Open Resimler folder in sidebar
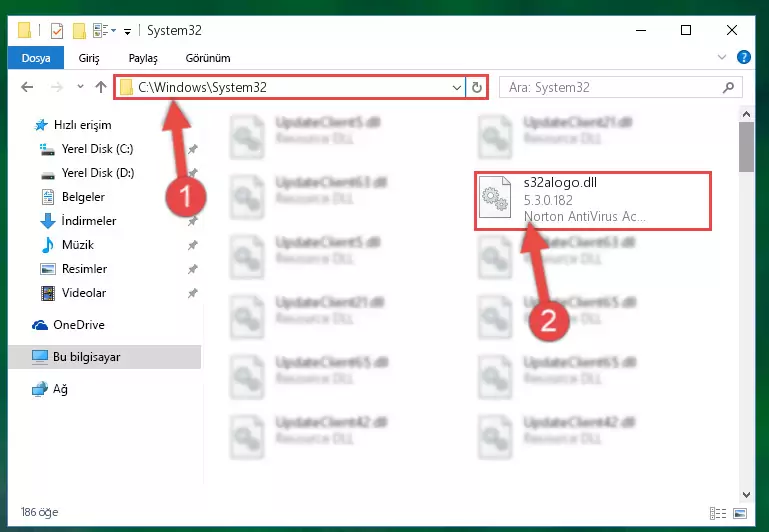769x532 pixels. click(73, 269)
